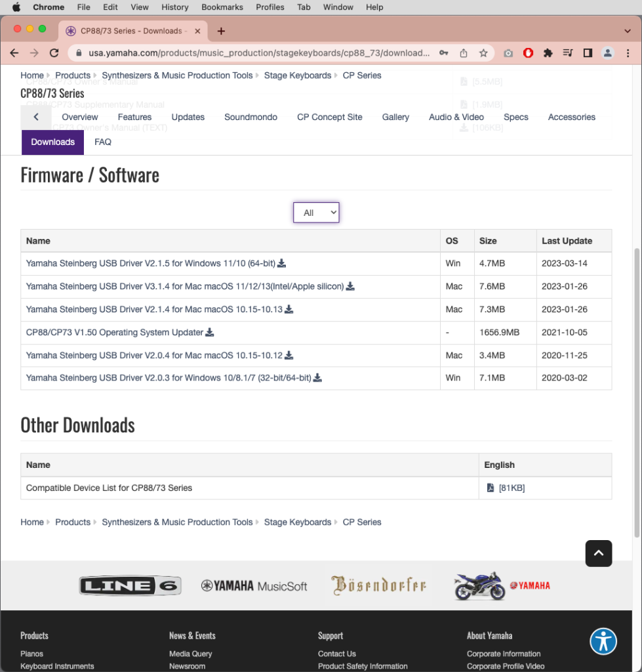The width and height of the screenshot is (642, 672).
Task: Bookmark this page with the star icon
Action: [x=483, y=52]
